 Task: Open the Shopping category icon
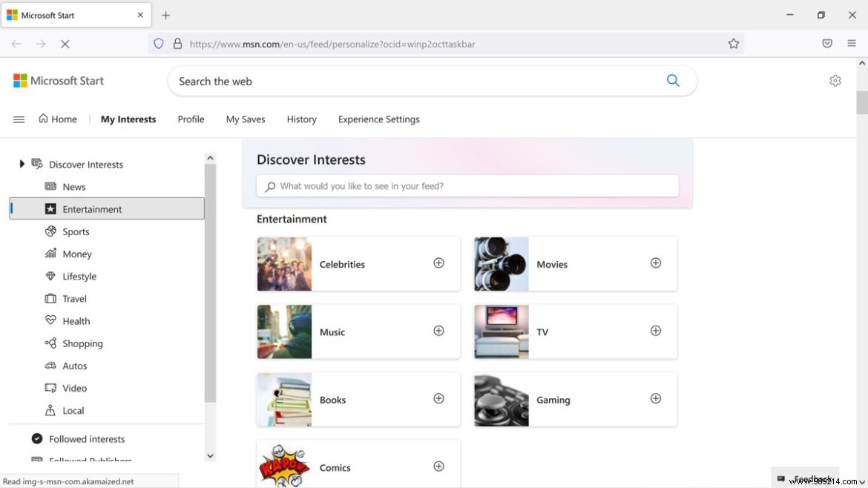click(x=50, y=343)
